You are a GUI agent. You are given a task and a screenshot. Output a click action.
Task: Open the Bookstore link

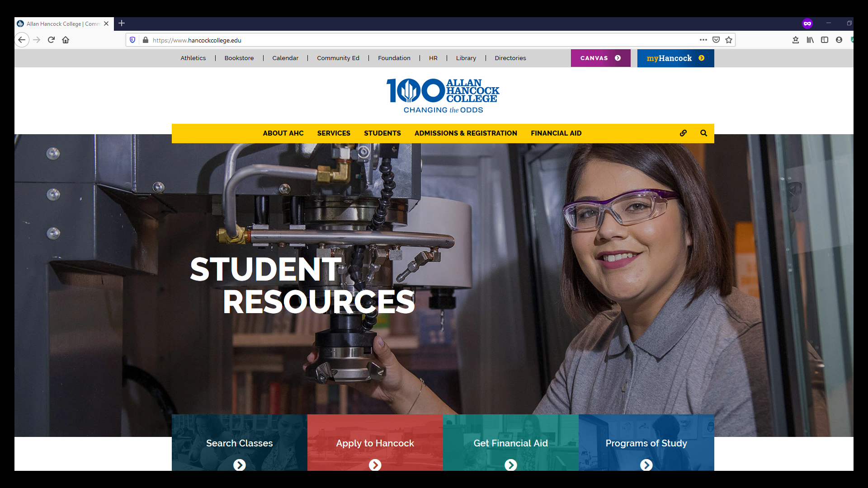(x=239, y=58)
